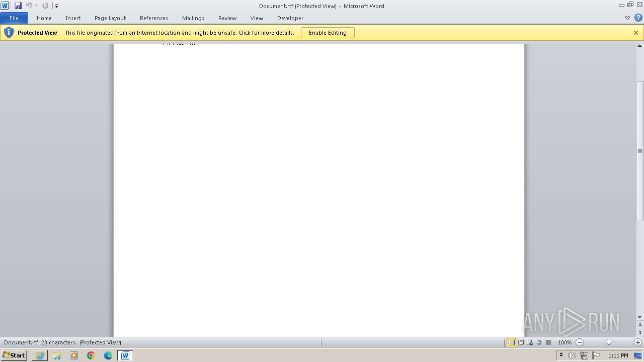
Task: Click the Action Center flag icon
Action: coord(596,355)
